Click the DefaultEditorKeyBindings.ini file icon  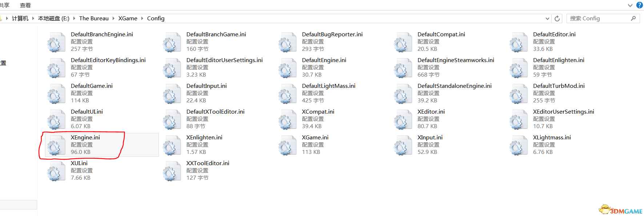(x=56, y=68)
